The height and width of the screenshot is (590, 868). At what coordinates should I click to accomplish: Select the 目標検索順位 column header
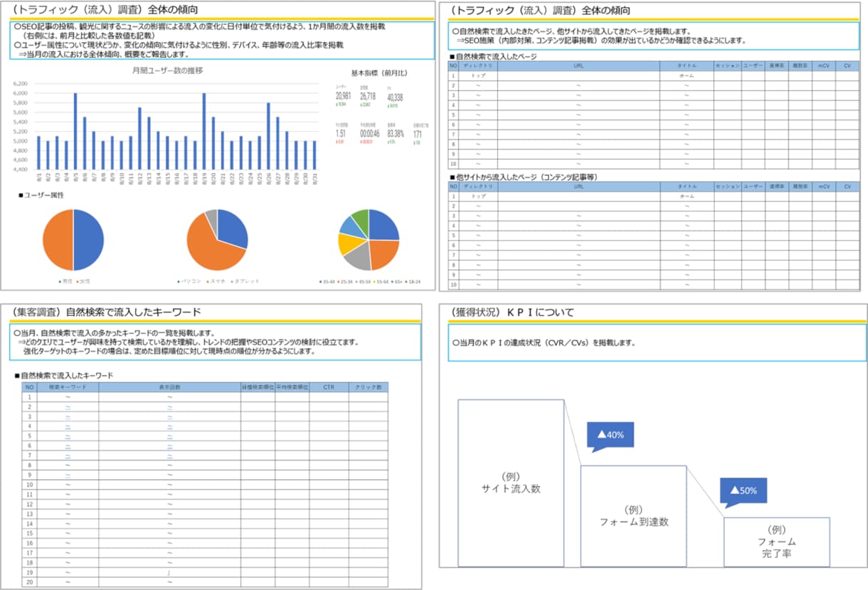[x=258, y=387]
